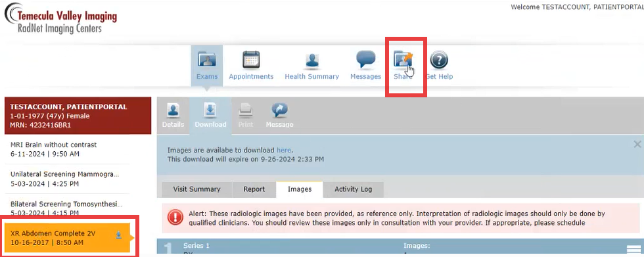Open the Exams section
Screen dimensions: 644x257
[x=206, y=65]
